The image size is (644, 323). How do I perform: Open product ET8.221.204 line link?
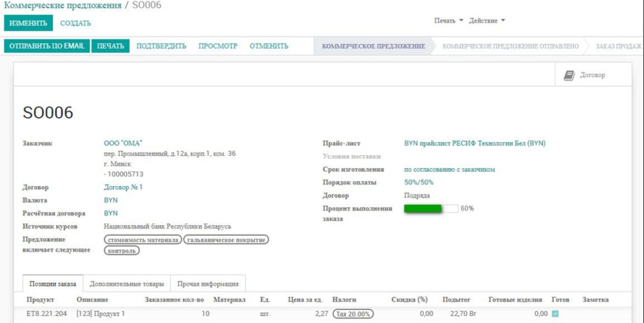[x=45, y=313]
